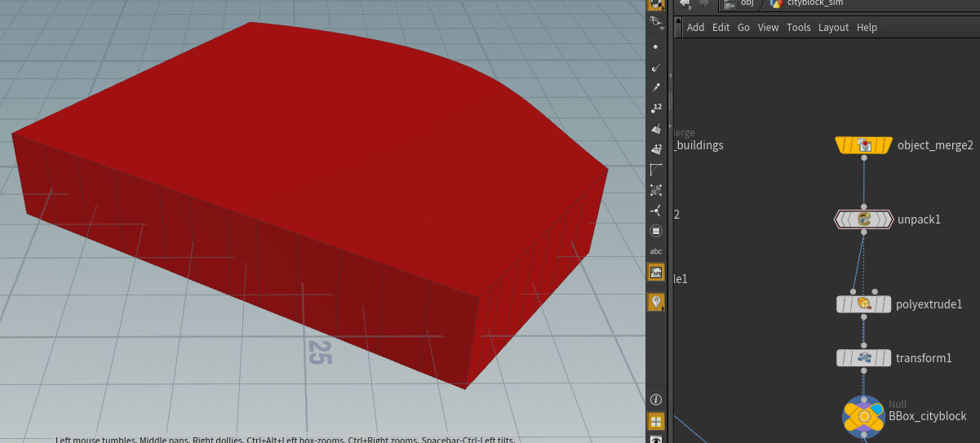Image resolution: width=980 pixels, height=443 pixels.
Task: Open the Help menu in network editor
Action: pyautogui.click(x=867, y=27)
